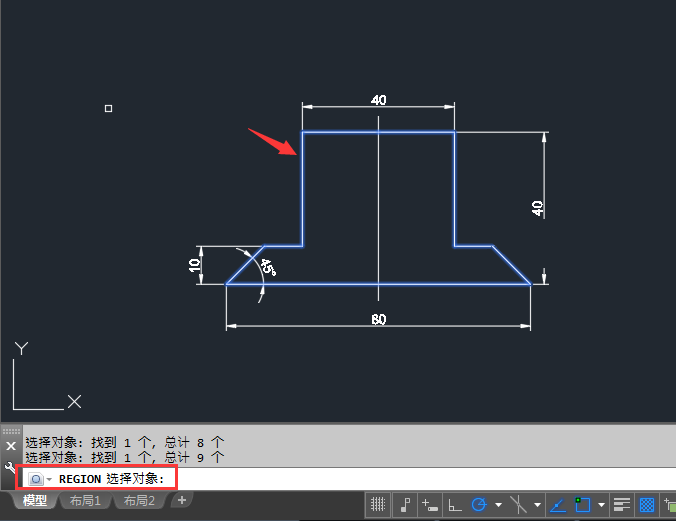Open polar tracking angle dropdown arrow
This screenshot has height=521, width=676.
click(498, 505)
